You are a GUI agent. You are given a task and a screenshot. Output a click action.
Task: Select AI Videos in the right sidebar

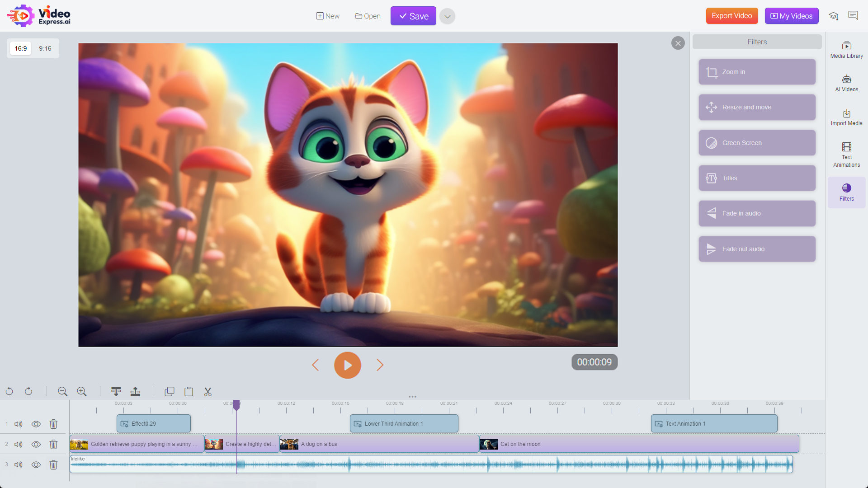846,83
